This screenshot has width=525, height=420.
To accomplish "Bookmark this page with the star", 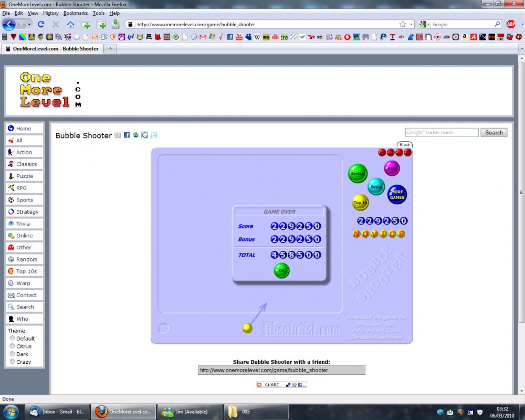I will (x=403, y=24).
